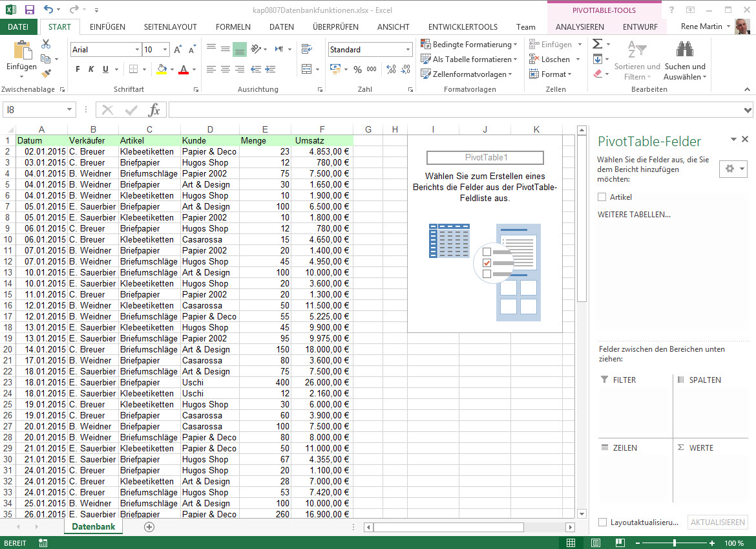Image resolution: width=756 pixels, height=549 pixels.
Task: Switch to the EINFÜGEN ribbon tab
Action: coord(107,27)
